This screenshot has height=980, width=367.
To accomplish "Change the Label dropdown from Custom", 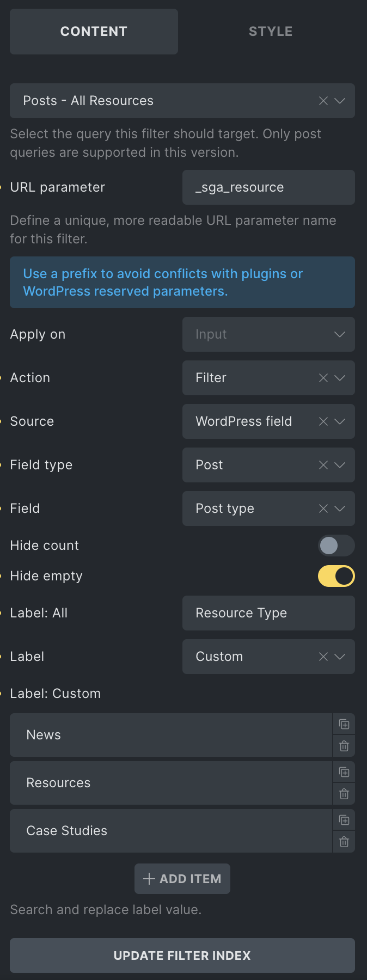I will pos(339,657).
